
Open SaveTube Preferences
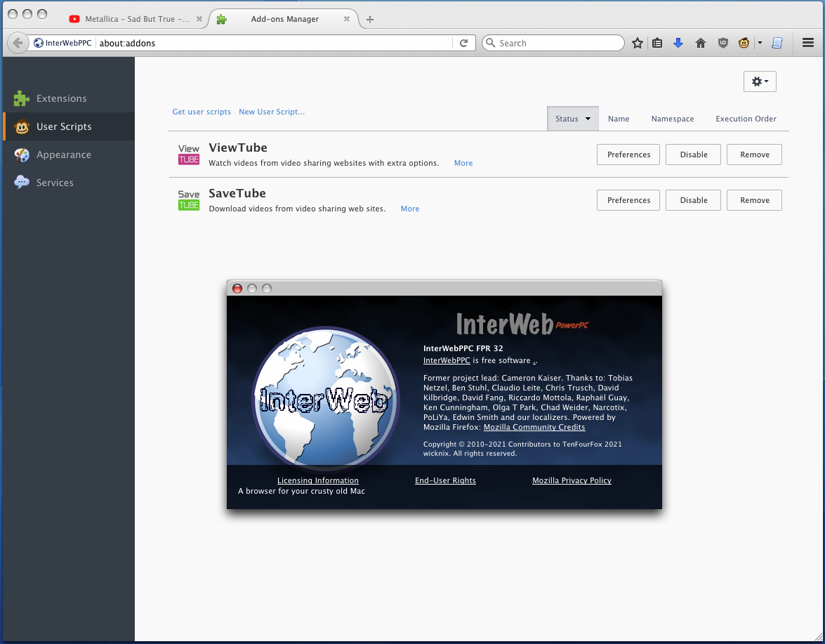coord(628,200)
